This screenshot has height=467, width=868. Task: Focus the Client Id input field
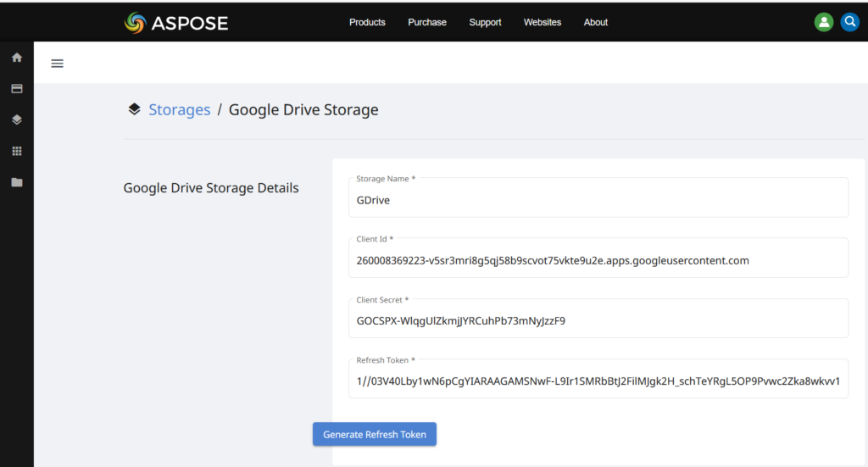point(598,261)
